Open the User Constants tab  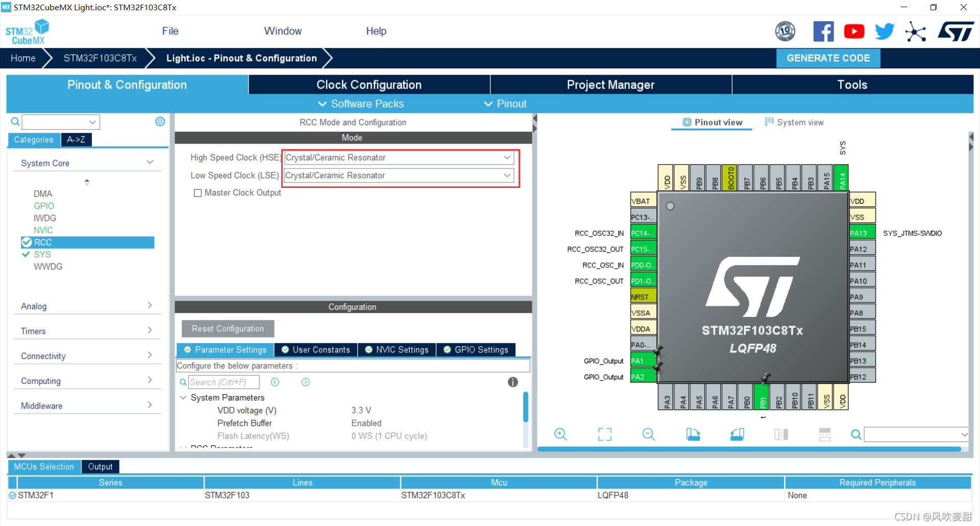(316, 350)
